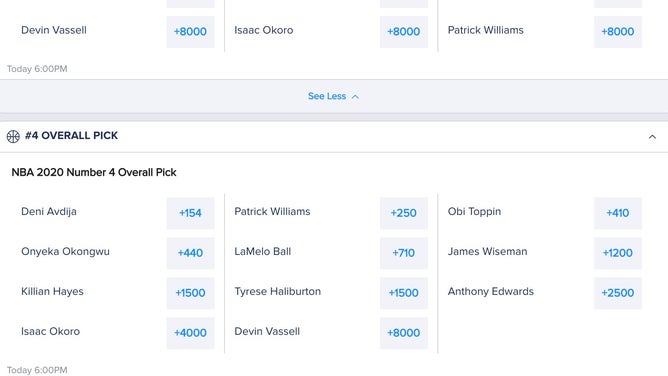Screen dimensions: 668x376
Task: Select Patrick Williams odds +250
Action: coord(404,213)
